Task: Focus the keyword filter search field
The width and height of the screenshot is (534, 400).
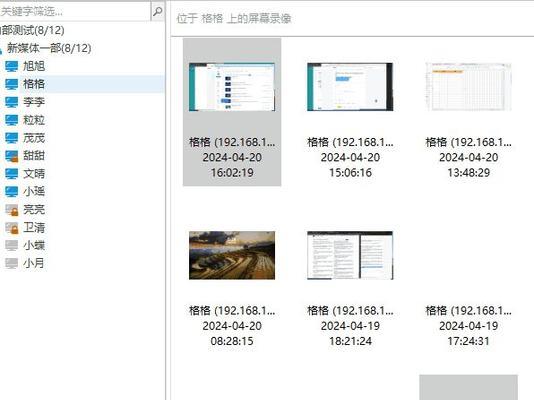Action: click(x=75, y=11)
